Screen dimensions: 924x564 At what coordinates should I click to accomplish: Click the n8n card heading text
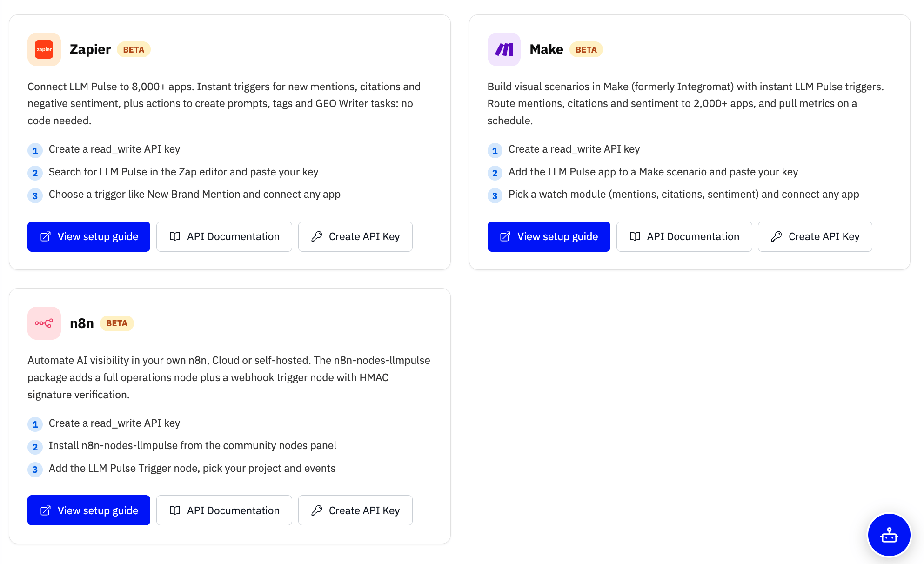coord(82,323)
